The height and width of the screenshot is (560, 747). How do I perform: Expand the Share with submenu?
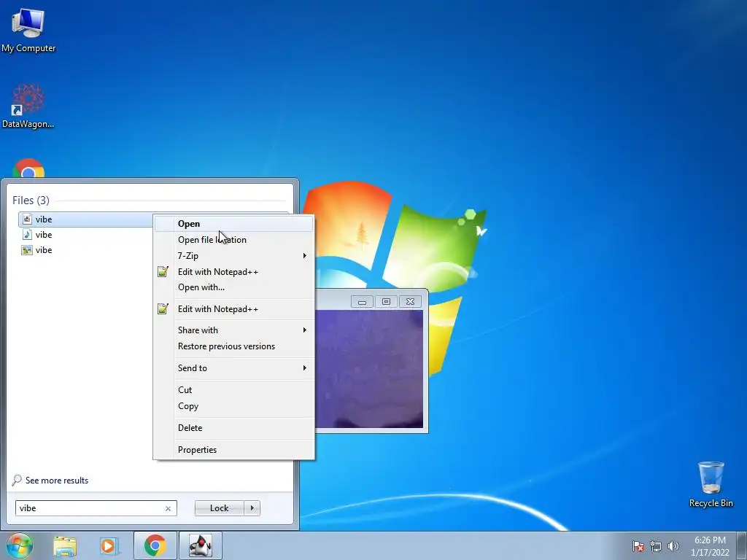coord(234,330)
